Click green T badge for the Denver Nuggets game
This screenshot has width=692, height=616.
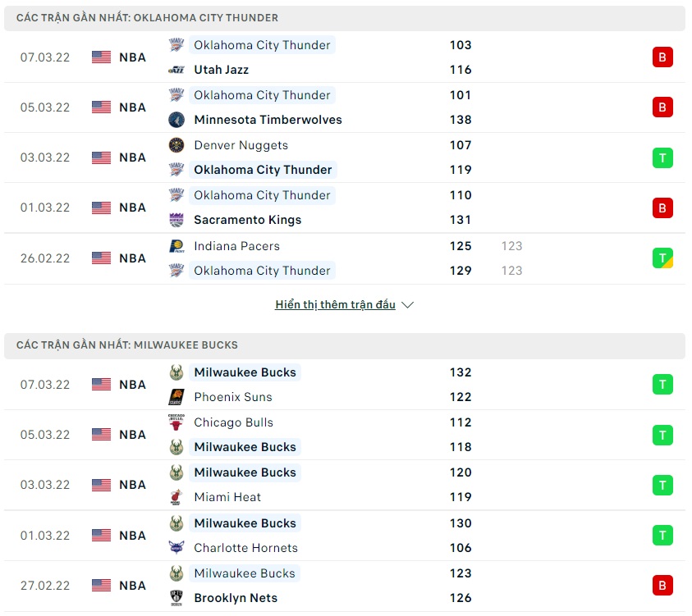(662, 157)
